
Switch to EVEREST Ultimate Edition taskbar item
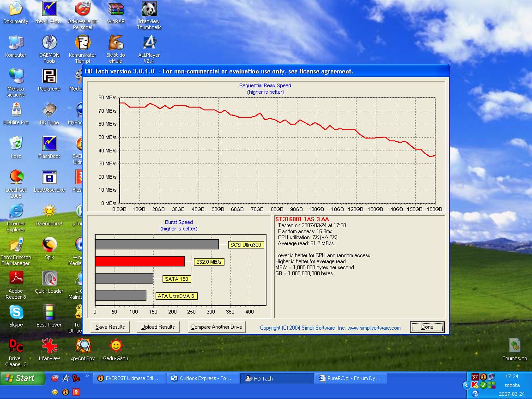[129, 378]
